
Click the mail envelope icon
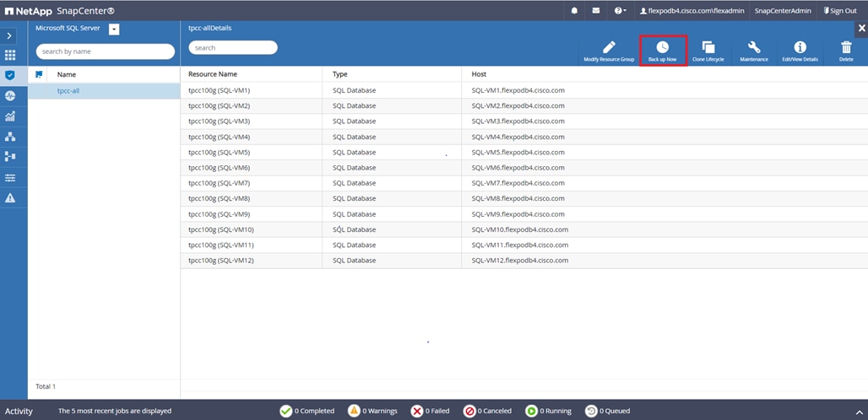click(595, 10)
